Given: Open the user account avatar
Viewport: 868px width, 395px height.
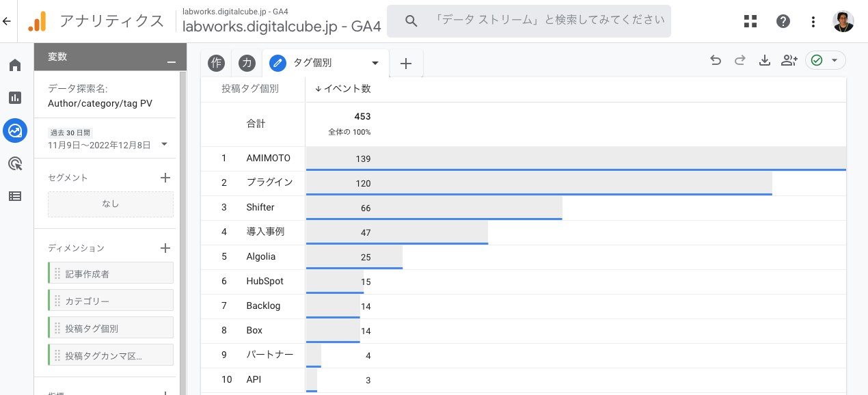Looking at the screenshot, I should tap(843, 21).
